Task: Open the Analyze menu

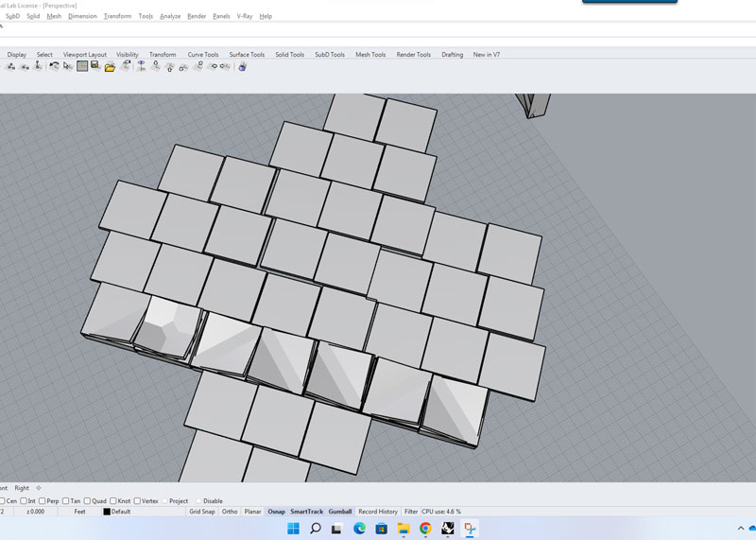Action: coord(170,16)
